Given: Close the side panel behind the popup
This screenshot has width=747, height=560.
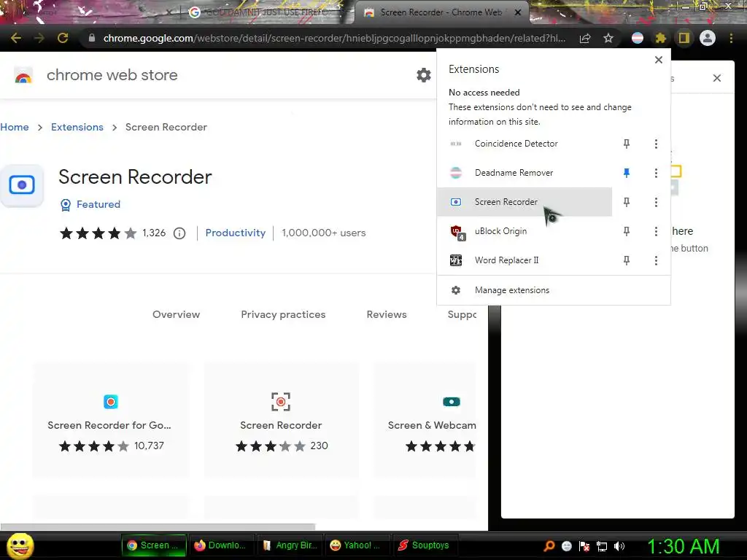Looking at the screenshot, I should coord(717,78).
